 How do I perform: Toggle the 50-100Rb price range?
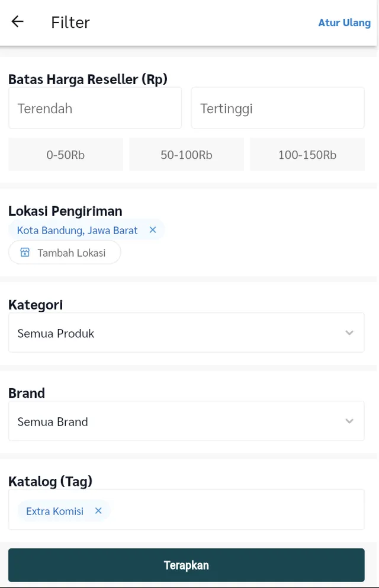tap(187, 155)
